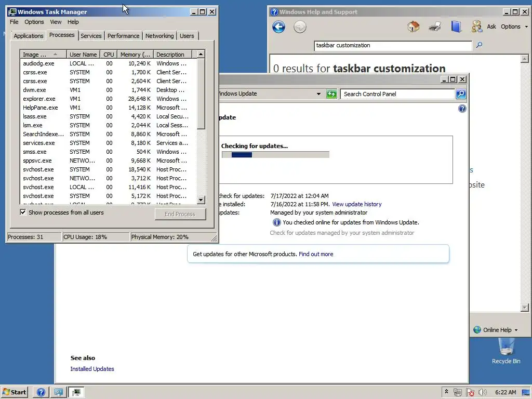Open Options menu in Task Manager
The image size is (532, 399).
pyautogui.click(x=34, y=22)
